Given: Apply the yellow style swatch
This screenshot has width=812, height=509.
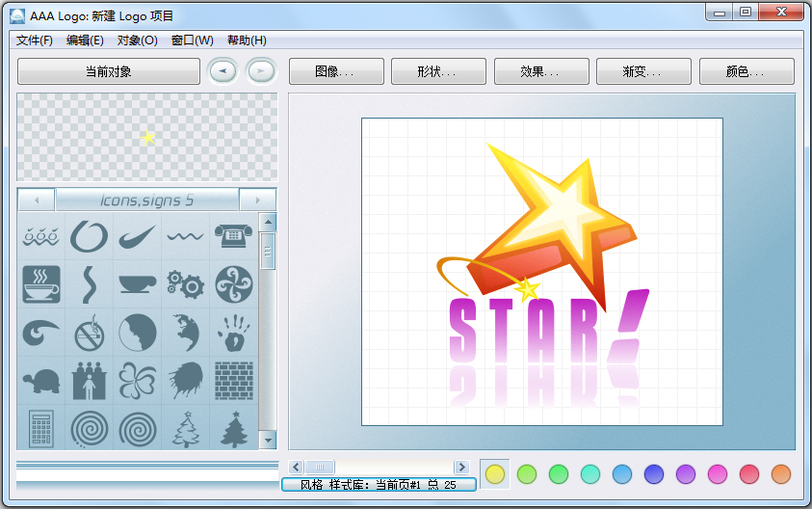Looking at the screenshot, I should (x=495, y=473).
